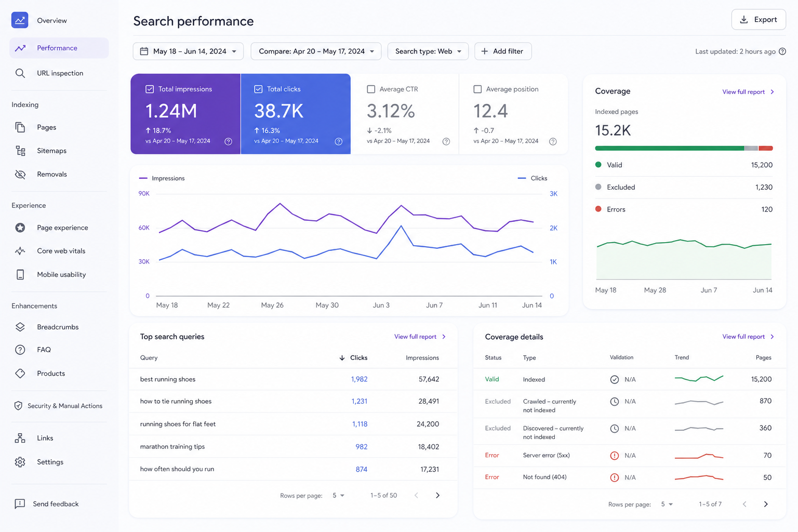798x532 pixels.
Task: Click the Breadcrumbs layers icon
Action: coord(20,327)
